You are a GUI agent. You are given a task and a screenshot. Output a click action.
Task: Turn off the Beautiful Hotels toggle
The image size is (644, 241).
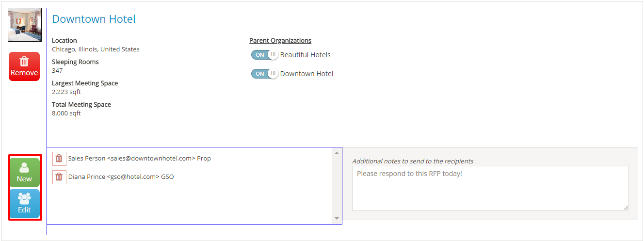coord(264,55)
